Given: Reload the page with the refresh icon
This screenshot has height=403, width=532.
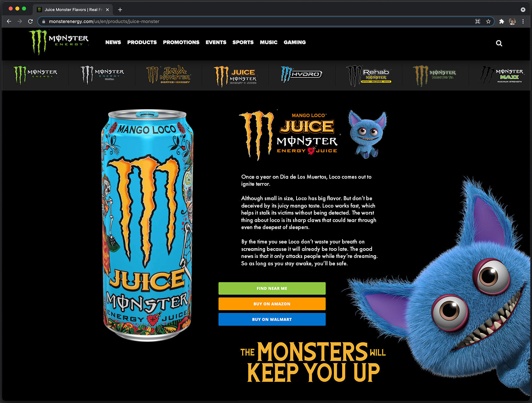Looking at the screenshot, I should click(31, 21).
